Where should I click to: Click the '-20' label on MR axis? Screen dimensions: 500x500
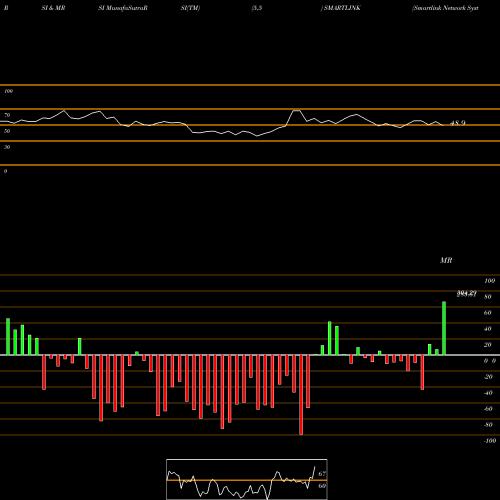tap(488, 377)
